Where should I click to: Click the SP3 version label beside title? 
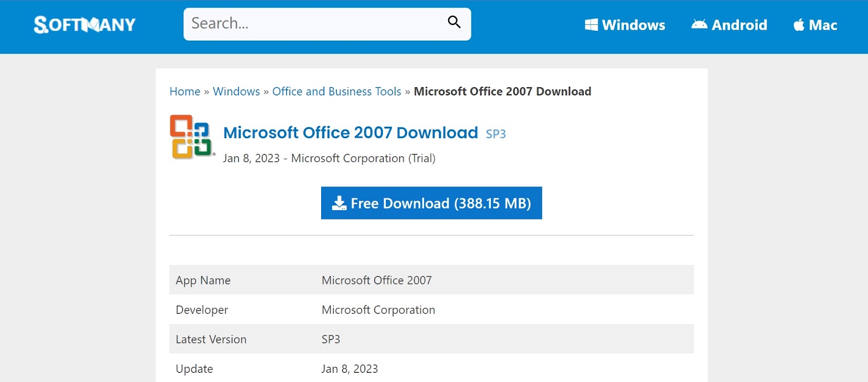click(x=495, y=134)
